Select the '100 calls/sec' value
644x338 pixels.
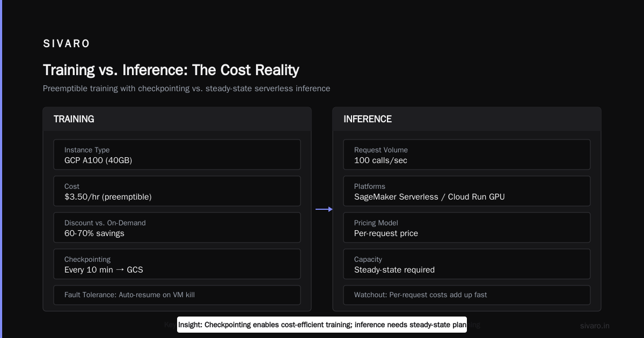tap(380, 160)
